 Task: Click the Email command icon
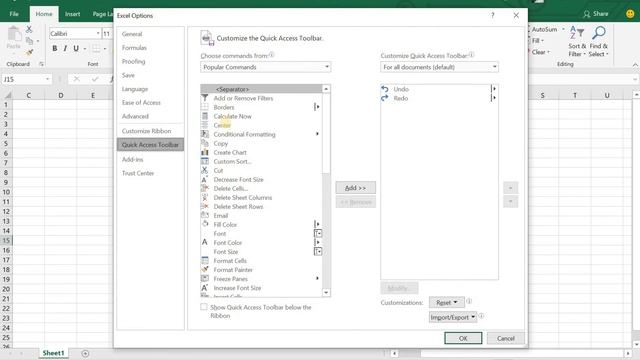click(205, 215)
